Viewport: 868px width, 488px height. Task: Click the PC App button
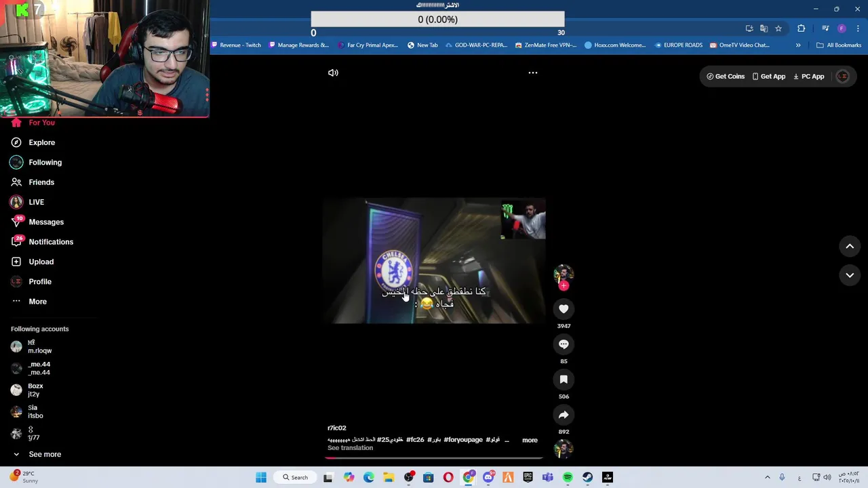[x=808, y=77]
